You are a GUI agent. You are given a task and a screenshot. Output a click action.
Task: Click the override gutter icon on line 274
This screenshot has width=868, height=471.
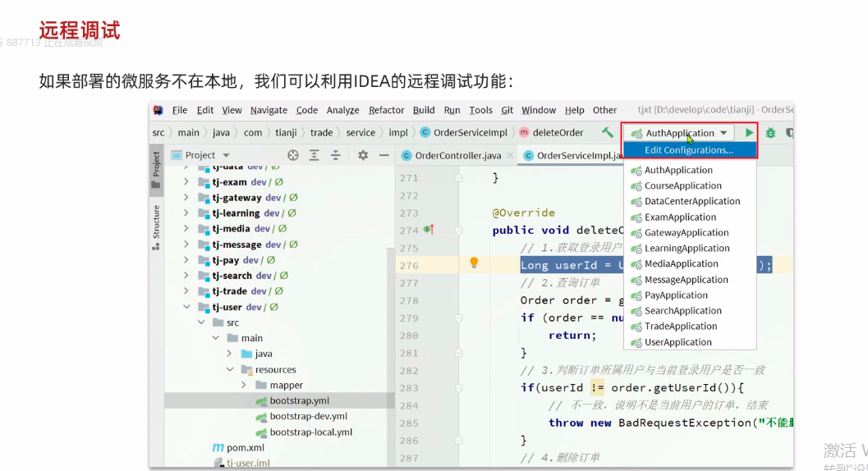pyautogui.click(x=429, y=229)
